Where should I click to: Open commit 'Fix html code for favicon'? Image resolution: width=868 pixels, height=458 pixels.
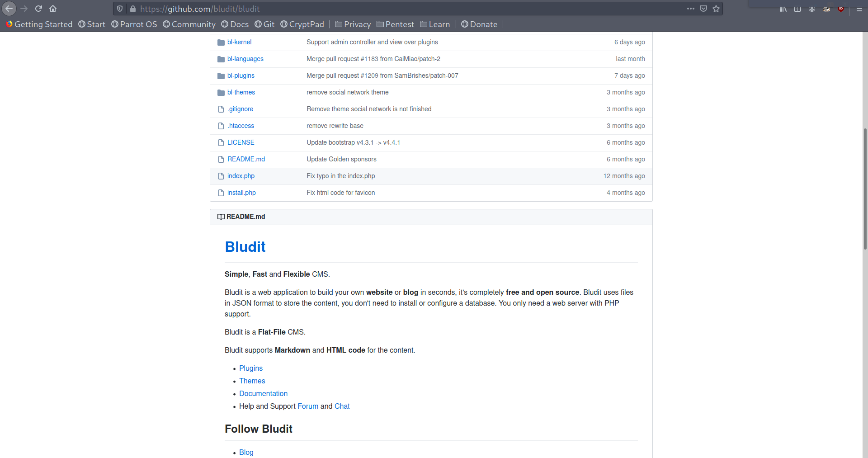click(341, 193)
